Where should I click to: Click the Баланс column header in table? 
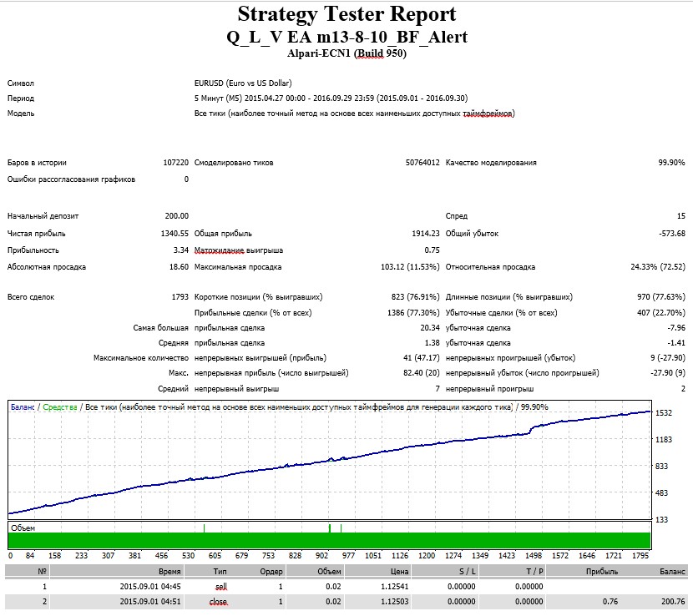click(x=672, y=572)
